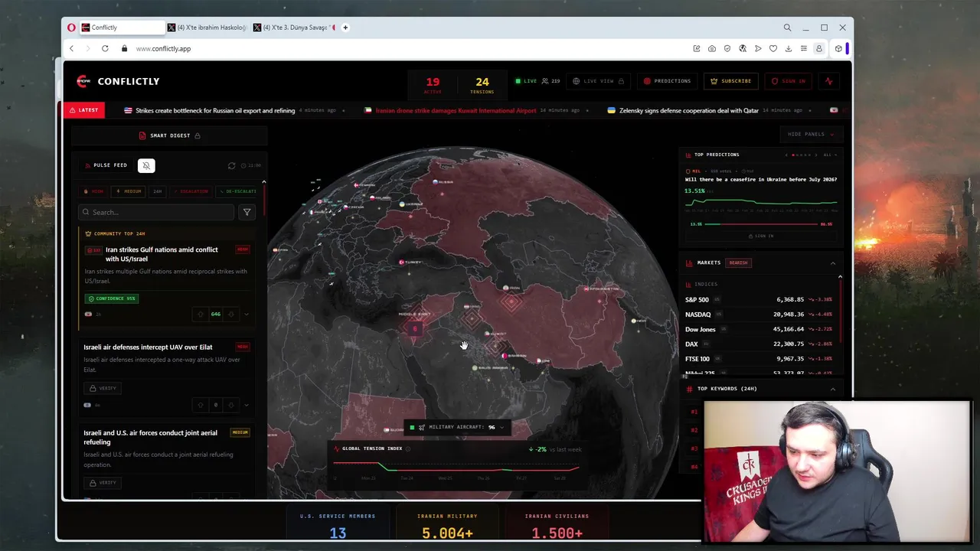Open the Zelensky Qatar defense deal headline

(689, 110)
